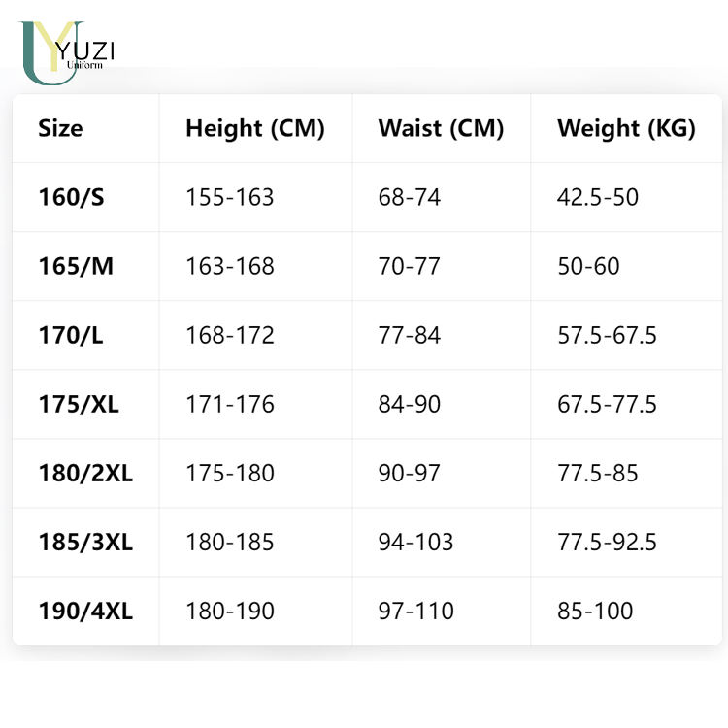Screen dimensions: 728x728
Task: Select the 180/2XL size row label
Action: tap(85, 473)
